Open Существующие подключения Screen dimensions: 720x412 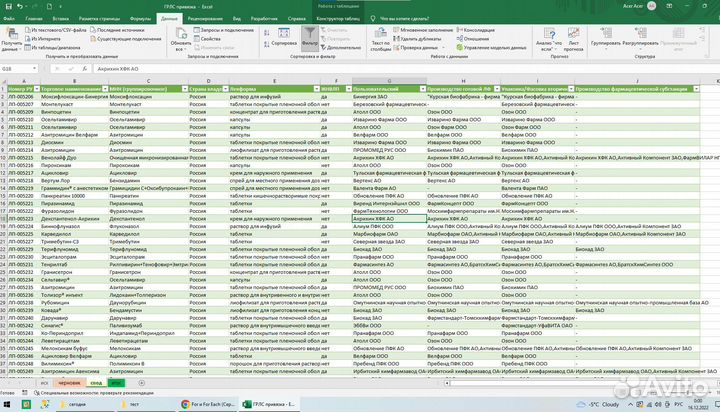[125, 39]
